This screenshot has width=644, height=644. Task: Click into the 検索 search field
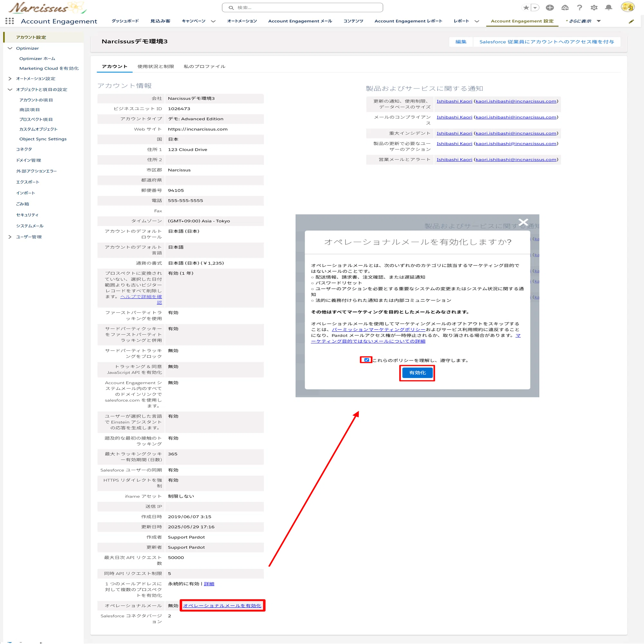pos(302,7)
